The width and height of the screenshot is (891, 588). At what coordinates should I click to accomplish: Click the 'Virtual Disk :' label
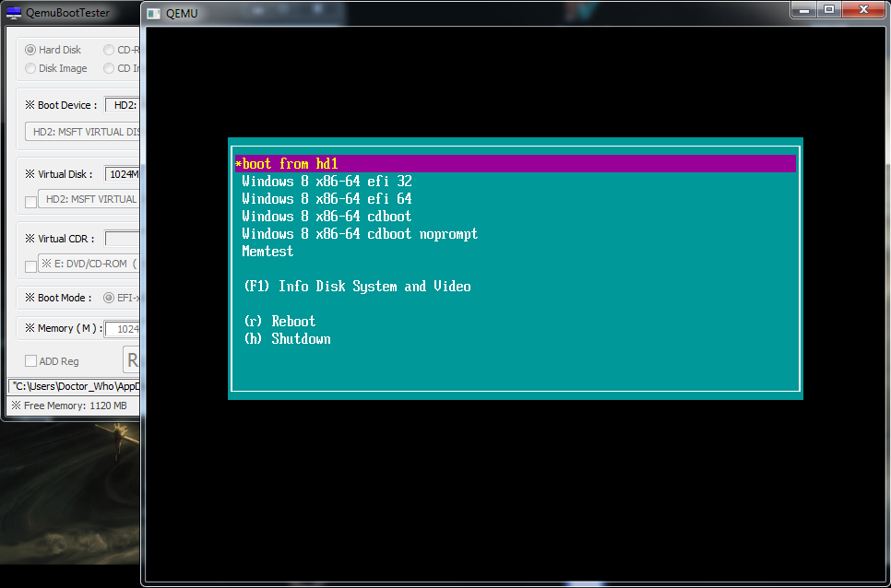[x=59, y=174]
